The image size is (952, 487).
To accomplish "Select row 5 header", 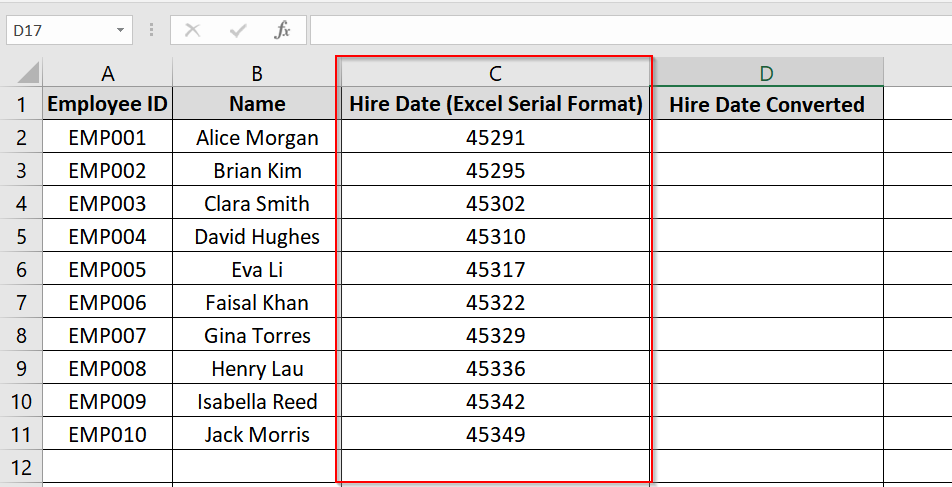I will click(21, 236).
